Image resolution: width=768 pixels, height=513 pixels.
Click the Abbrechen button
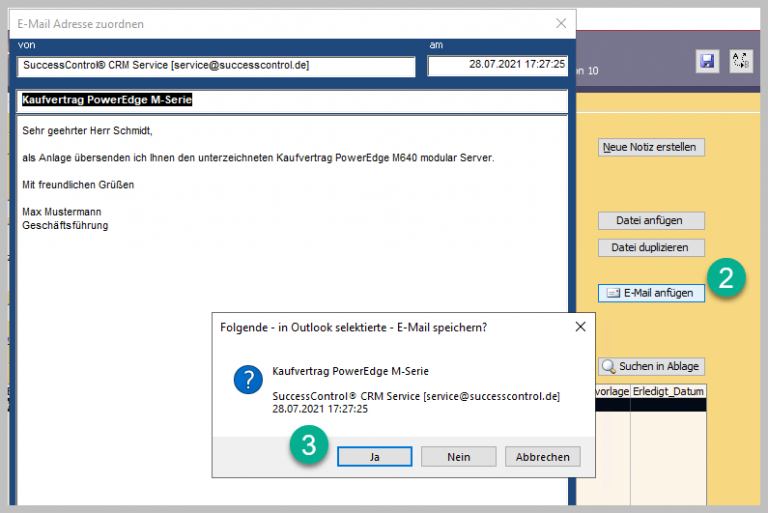click(x=543, y=457)
